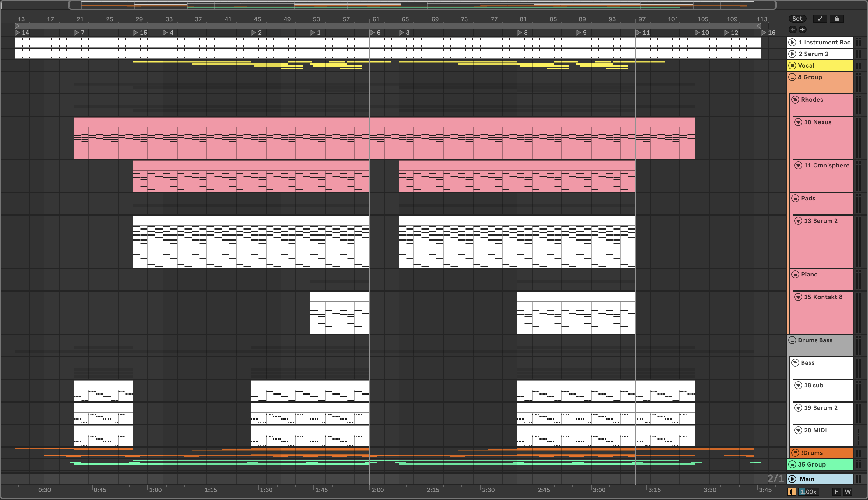
Task: Click the 1.00x zoom factor field
Action: (808, 492)
